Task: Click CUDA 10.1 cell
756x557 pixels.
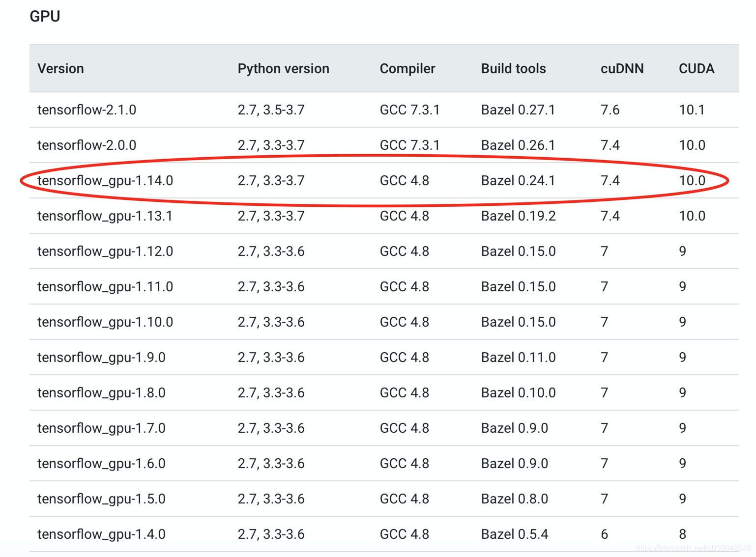Action: (692, 110)
